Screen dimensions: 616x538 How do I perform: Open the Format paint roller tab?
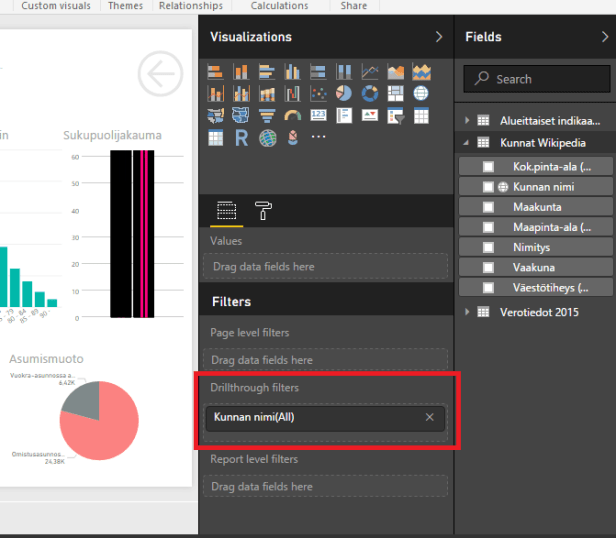(263, 210)
